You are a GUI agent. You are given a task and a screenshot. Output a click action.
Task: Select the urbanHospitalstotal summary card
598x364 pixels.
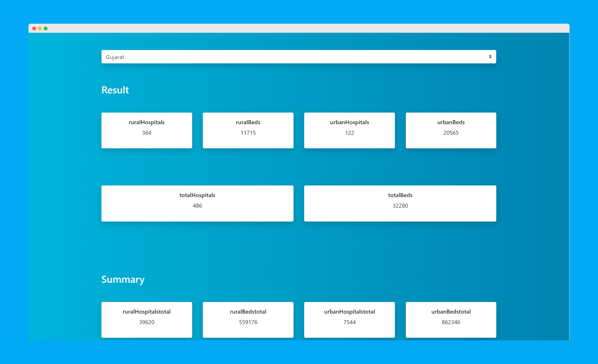click(349, 319)
